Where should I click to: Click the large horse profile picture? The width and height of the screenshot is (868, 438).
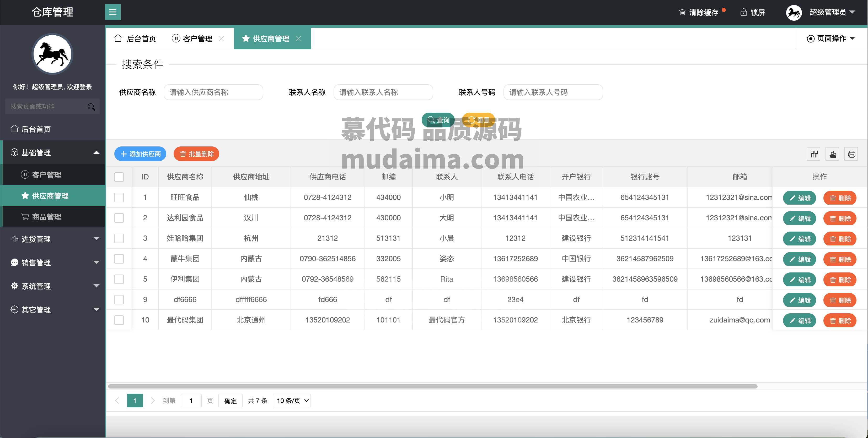pyautogui.click(x=52, y=53)
